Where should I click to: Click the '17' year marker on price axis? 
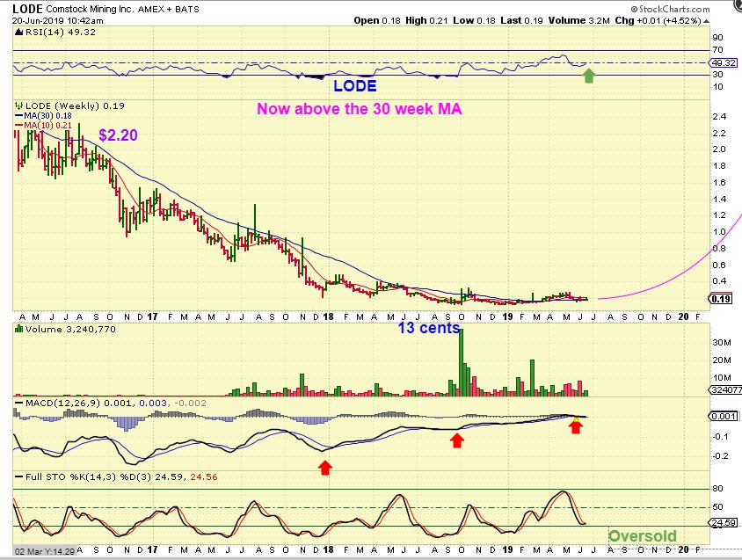[x=152, y=316]
